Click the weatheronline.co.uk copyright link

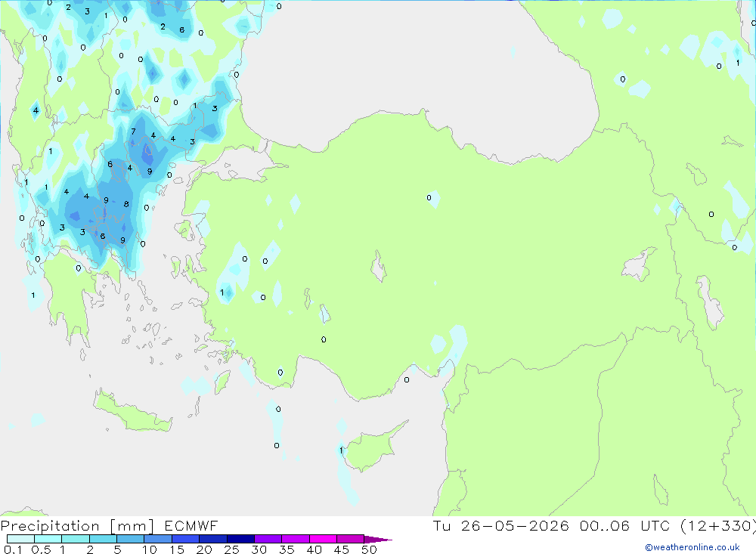click(692, 547)
